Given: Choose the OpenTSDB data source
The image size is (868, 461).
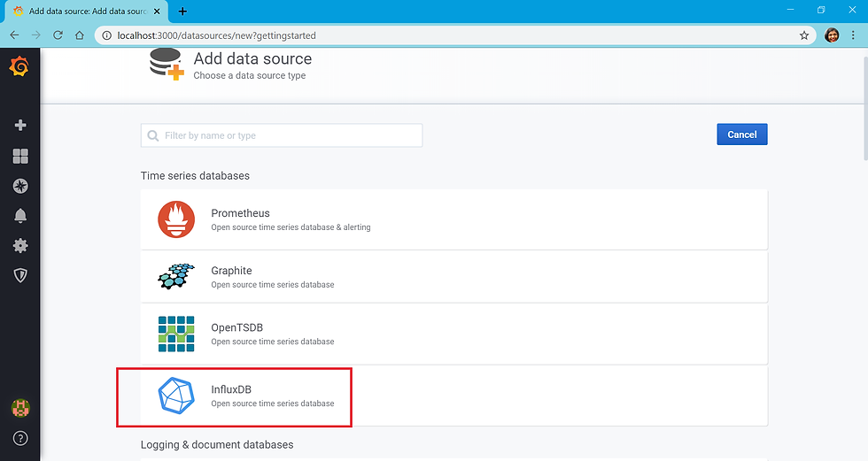Looking at the screenshot, I should coord(453,334).
